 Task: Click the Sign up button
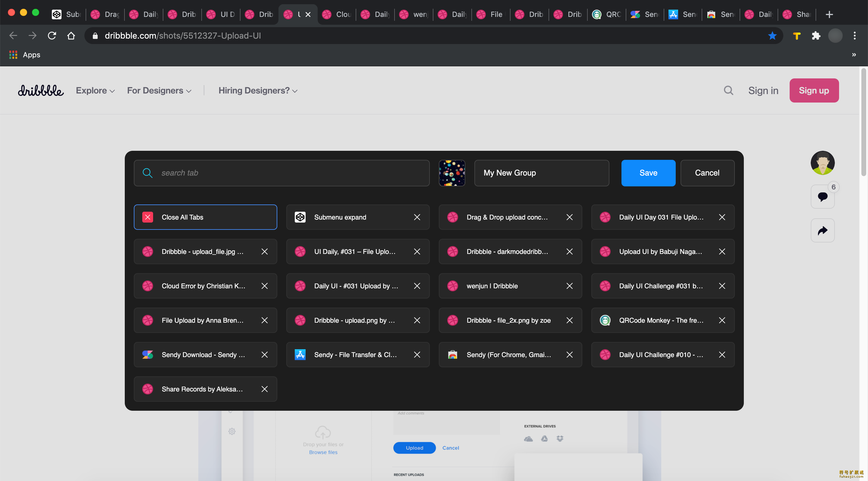point(814,90)
